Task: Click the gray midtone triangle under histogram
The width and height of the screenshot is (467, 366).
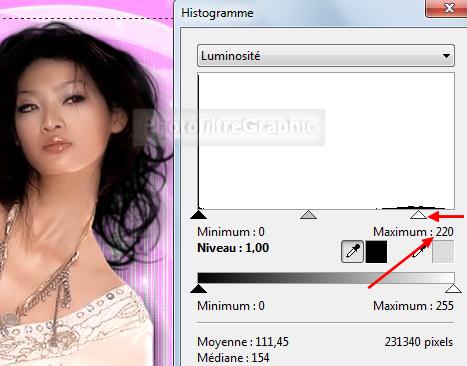Action: (308, 214)
